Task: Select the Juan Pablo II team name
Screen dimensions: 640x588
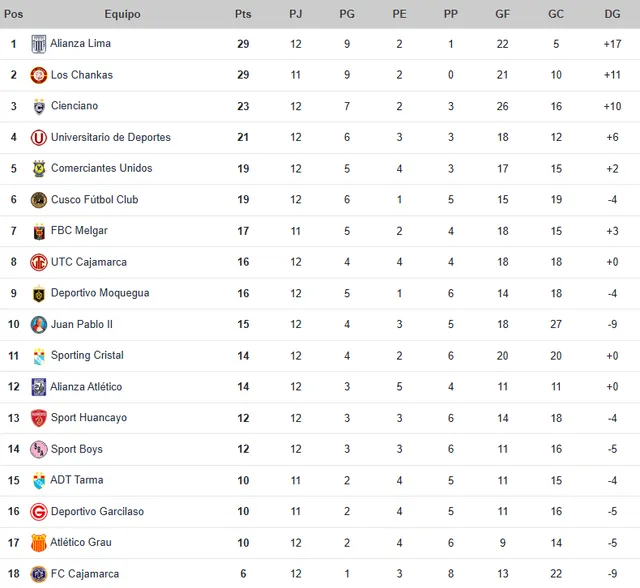Action: [81, 324]
